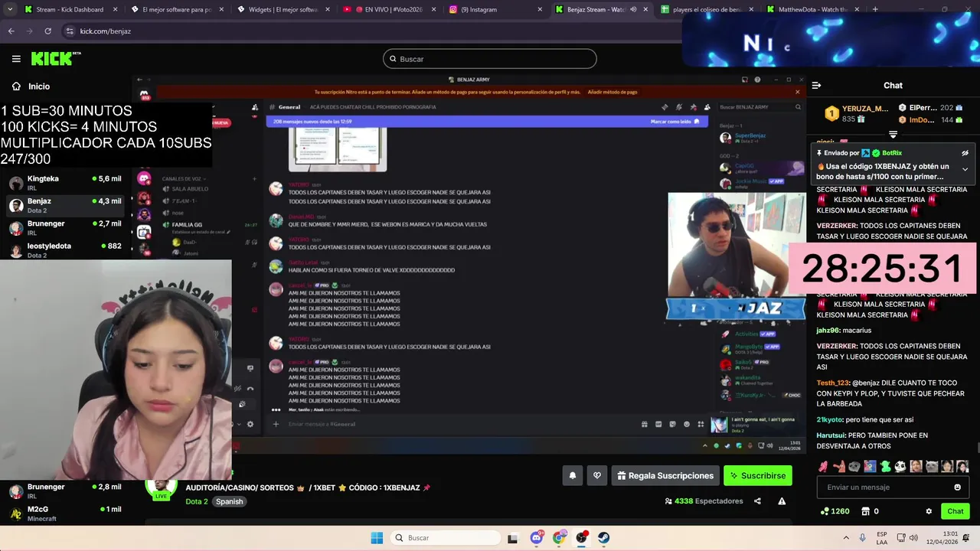Click the Kick search box

pyautogui.click(x=489, y=59)
